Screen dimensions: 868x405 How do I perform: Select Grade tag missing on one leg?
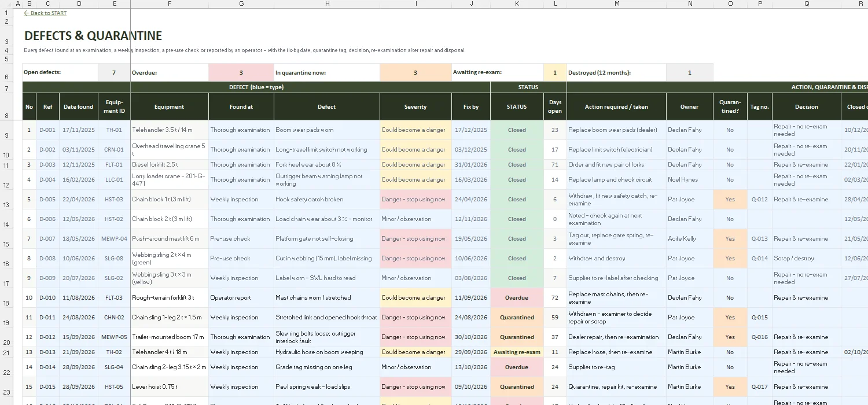pyautogui.click(x=327, y=367)
